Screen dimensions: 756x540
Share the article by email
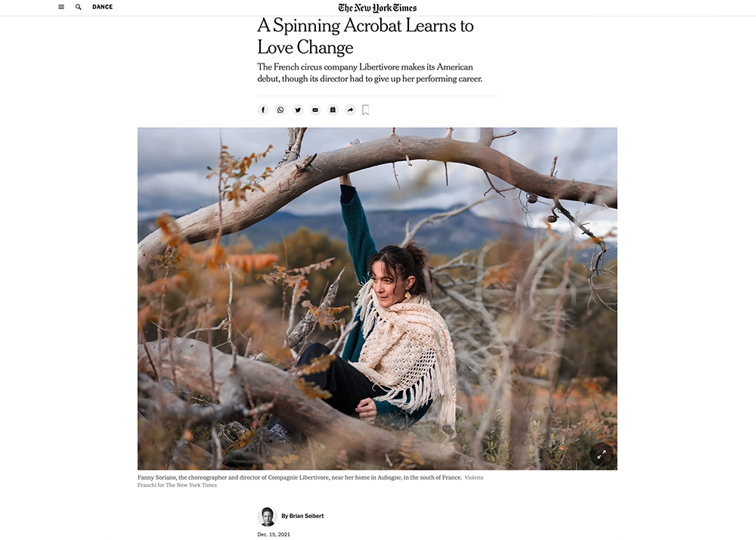315,110
